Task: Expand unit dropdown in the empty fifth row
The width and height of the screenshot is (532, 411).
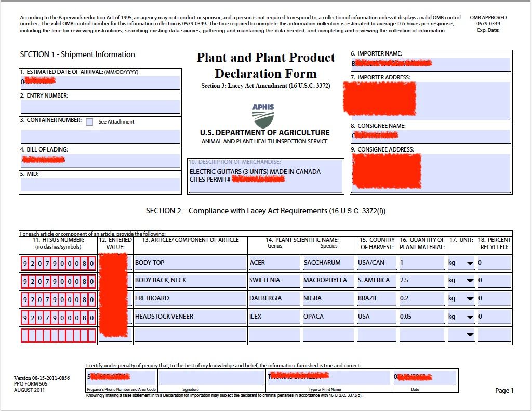Action: click(x=470, y=335)
